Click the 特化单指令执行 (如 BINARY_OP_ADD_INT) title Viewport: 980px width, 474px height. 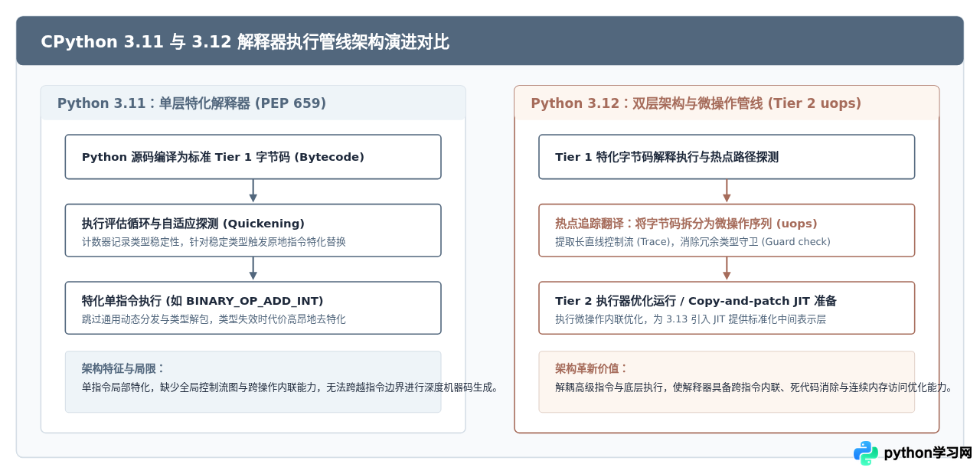203,301
